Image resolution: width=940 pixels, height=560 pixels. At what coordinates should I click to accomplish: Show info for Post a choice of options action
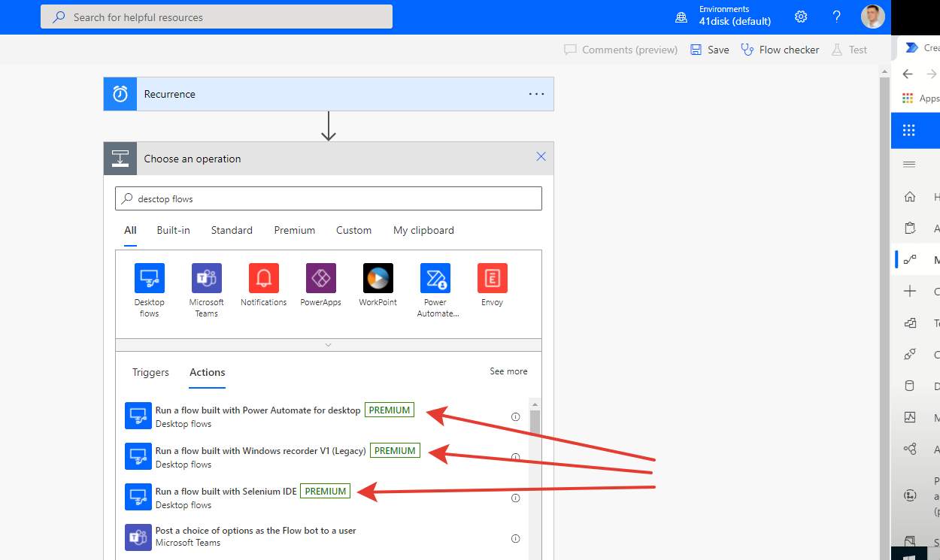(x=515, y=538)
